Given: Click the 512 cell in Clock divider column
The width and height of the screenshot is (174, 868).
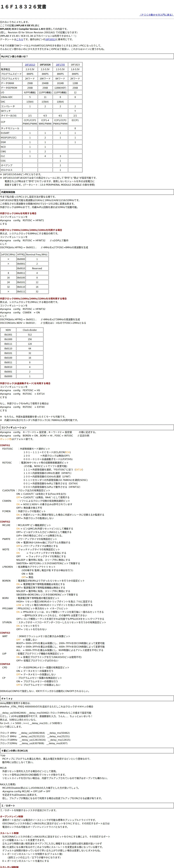Looking at the screenshot, I should point(30,335).
